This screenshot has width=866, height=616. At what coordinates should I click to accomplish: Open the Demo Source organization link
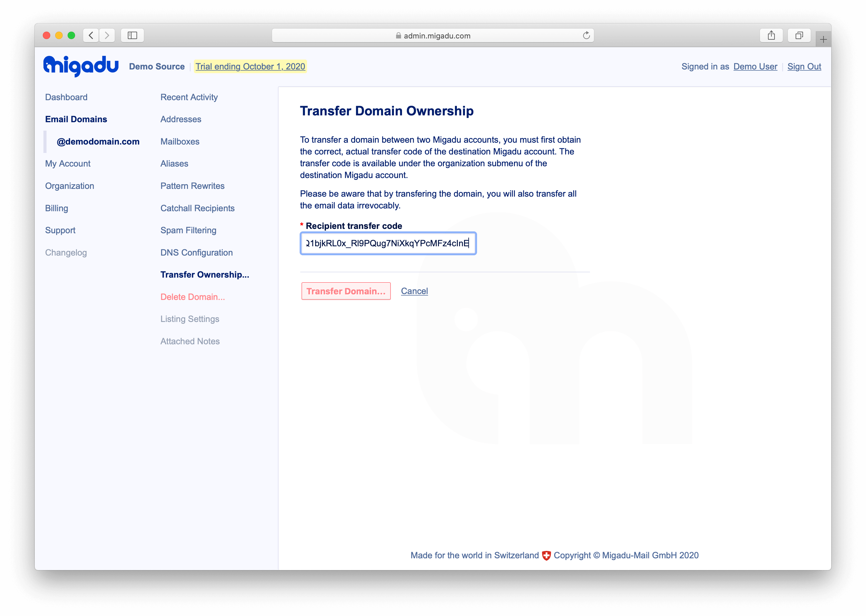(157, 66)
